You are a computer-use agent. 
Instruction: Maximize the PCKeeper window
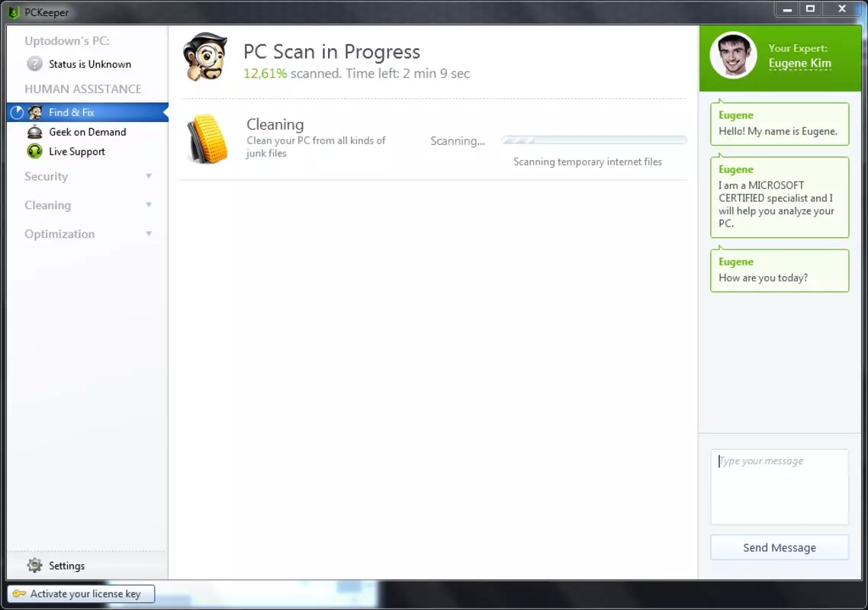(811, 9)
